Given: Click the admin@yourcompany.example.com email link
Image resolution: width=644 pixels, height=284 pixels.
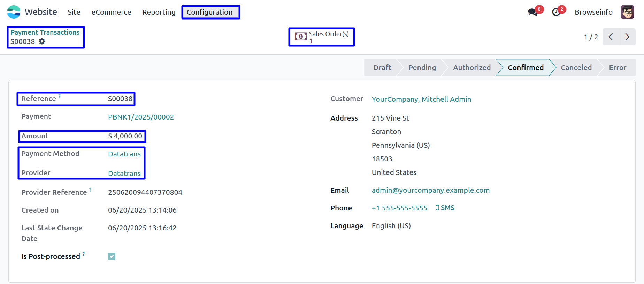Looking at the screenshot, I should [x=431, y=190].
